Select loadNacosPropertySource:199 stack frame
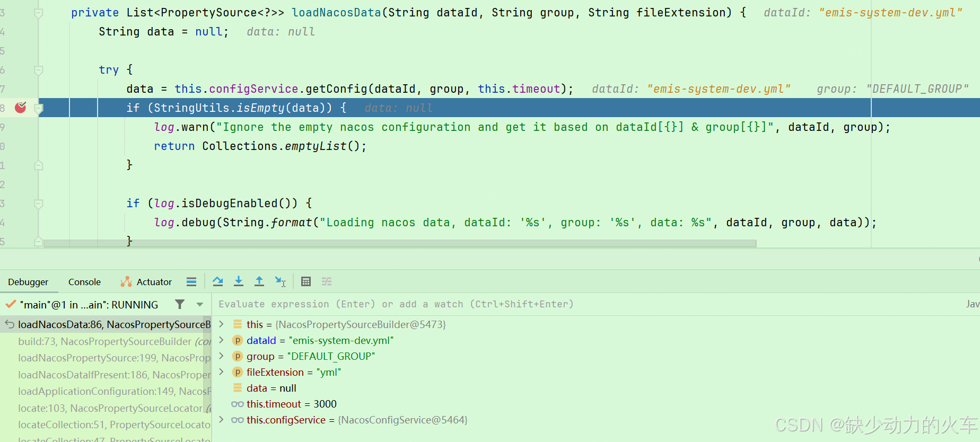The image size is (980, 442). [x=106, y=358]
